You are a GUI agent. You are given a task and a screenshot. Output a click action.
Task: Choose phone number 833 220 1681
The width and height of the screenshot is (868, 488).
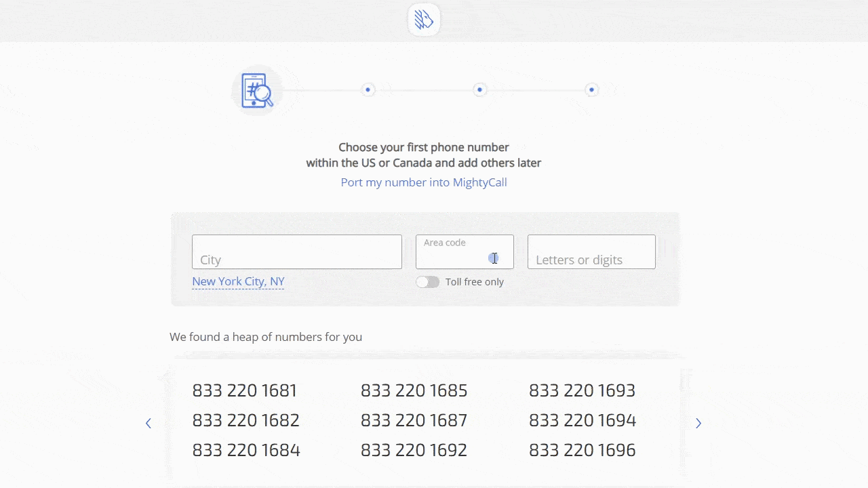tap(244, 390)
